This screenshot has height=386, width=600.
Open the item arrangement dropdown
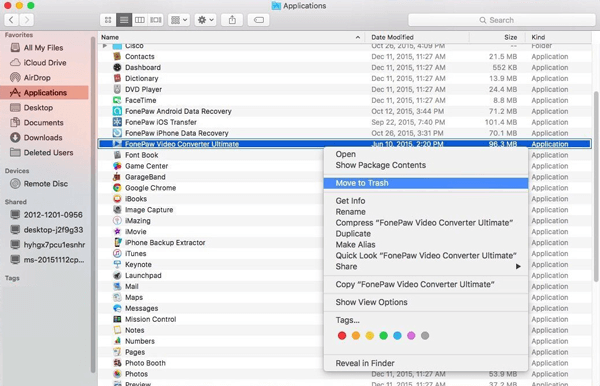[179, 20]
